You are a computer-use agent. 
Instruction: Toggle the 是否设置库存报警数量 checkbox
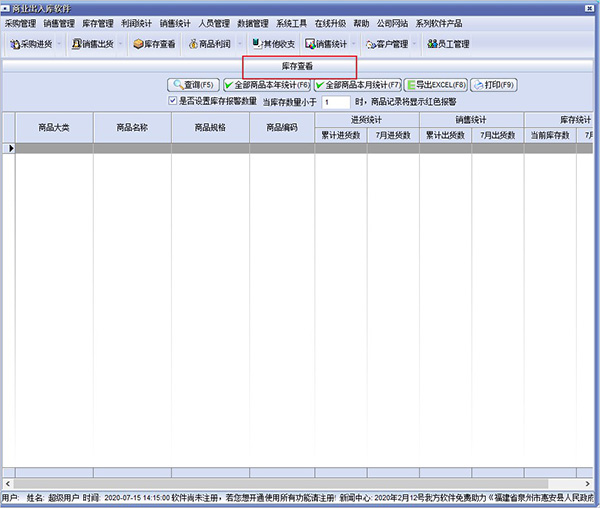tap(173, 101)
